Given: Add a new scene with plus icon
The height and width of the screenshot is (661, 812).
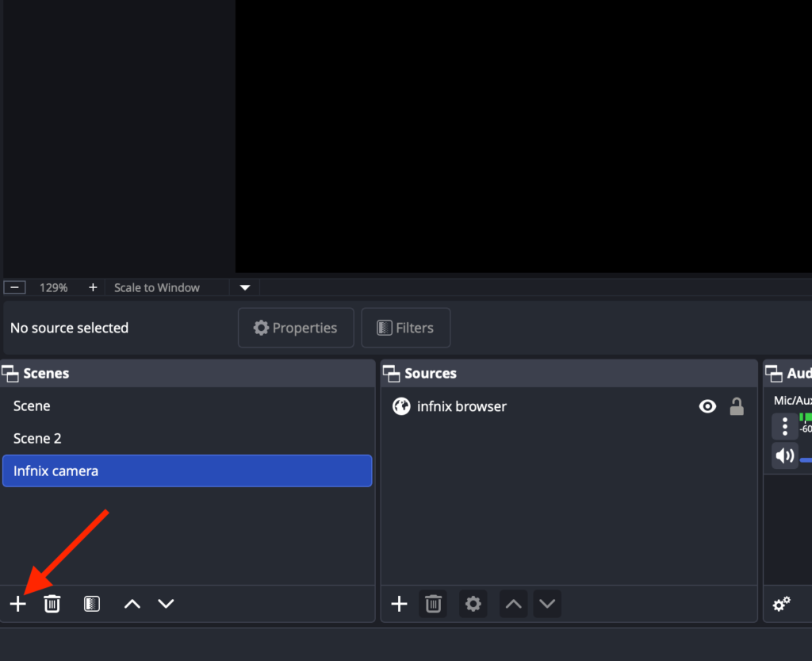Looking at the screenshot, I should tap(18, 604).
